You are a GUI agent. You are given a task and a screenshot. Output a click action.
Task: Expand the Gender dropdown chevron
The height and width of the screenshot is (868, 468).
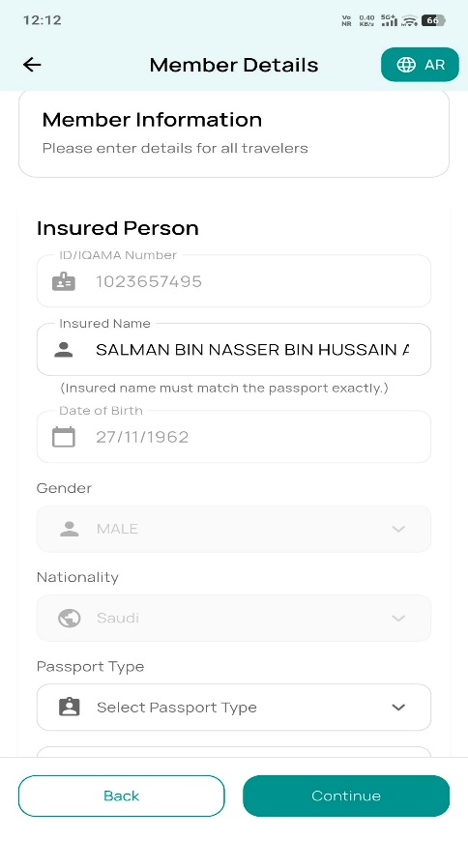(398, 529)
